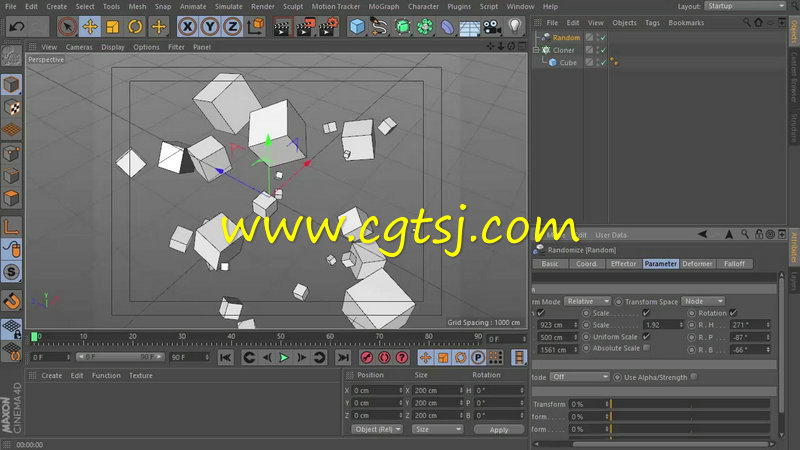Activate the Move tool
The image size is (800, 450).
pos(90,27)
